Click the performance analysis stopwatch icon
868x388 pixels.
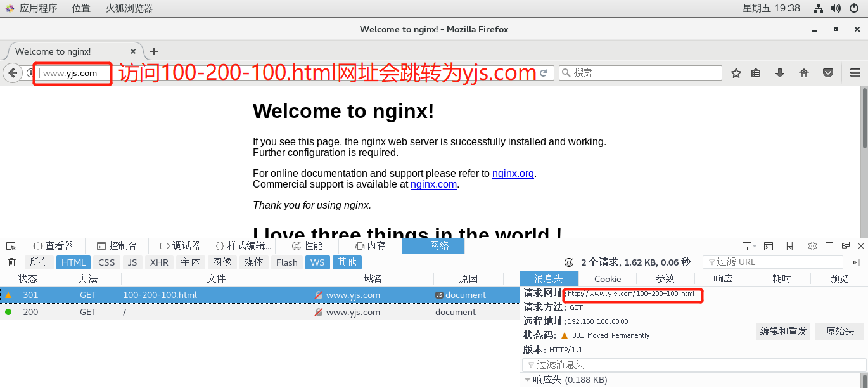569,262
